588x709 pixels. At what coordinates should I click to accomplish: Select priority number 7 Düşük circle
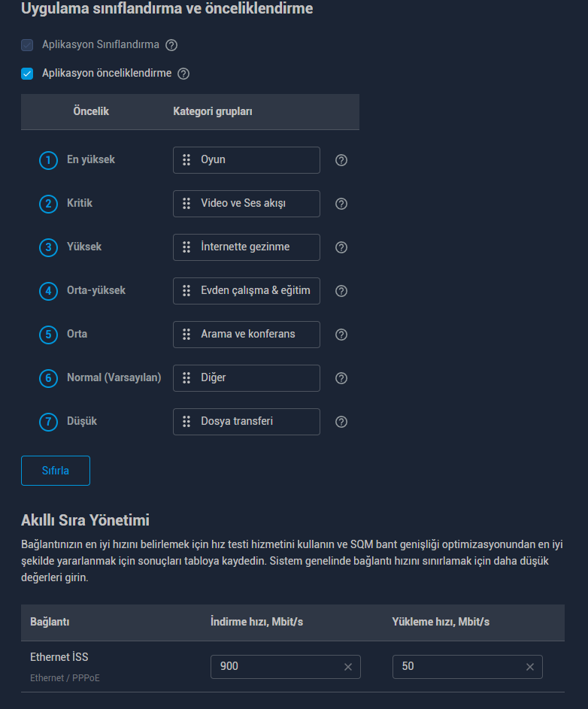pyautogui.click(x=48, y=423)
